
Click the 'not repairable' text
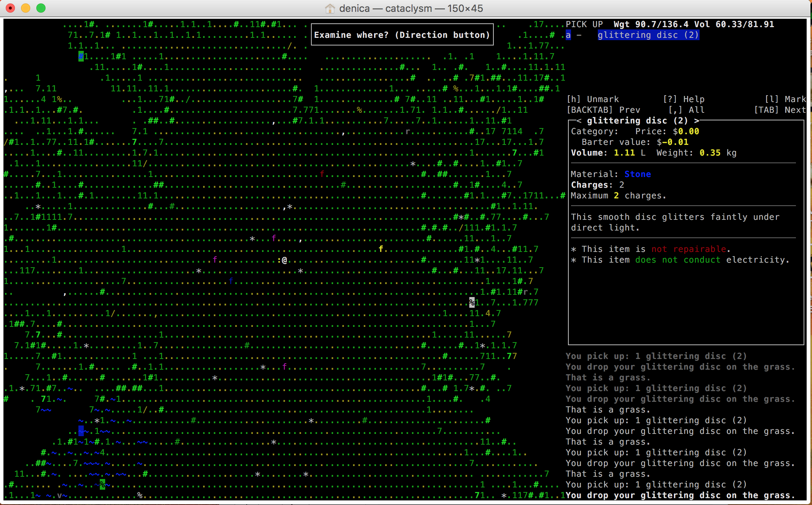click(689, 249)
